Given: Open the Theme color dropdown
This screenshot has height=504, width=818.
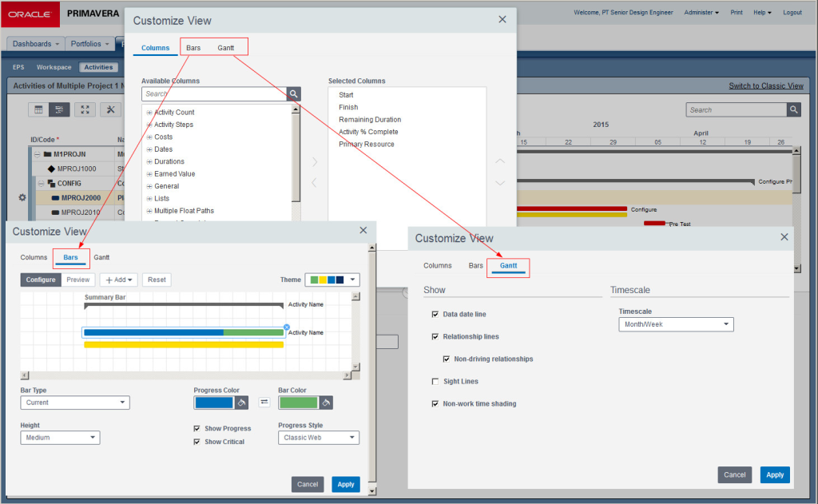Looking at the screenshot, I should [332, 280].
